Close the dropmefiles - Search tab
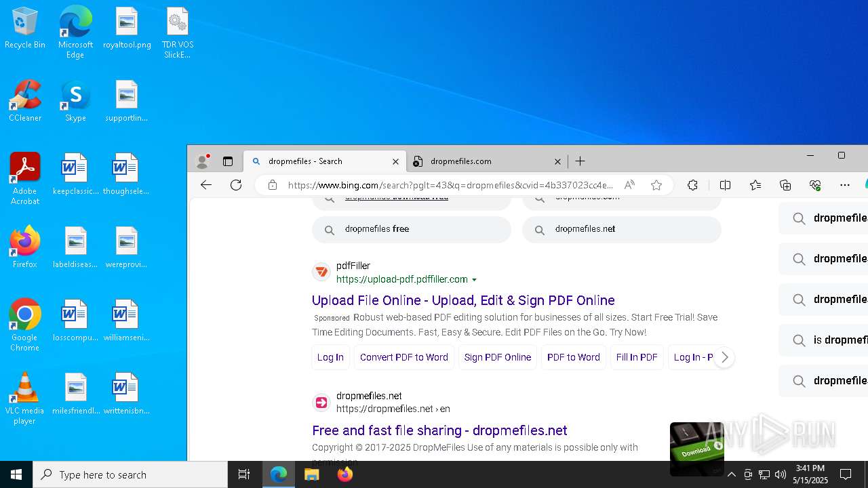Image resolution: width=868 pixels, height=488 pixels. 396,161
